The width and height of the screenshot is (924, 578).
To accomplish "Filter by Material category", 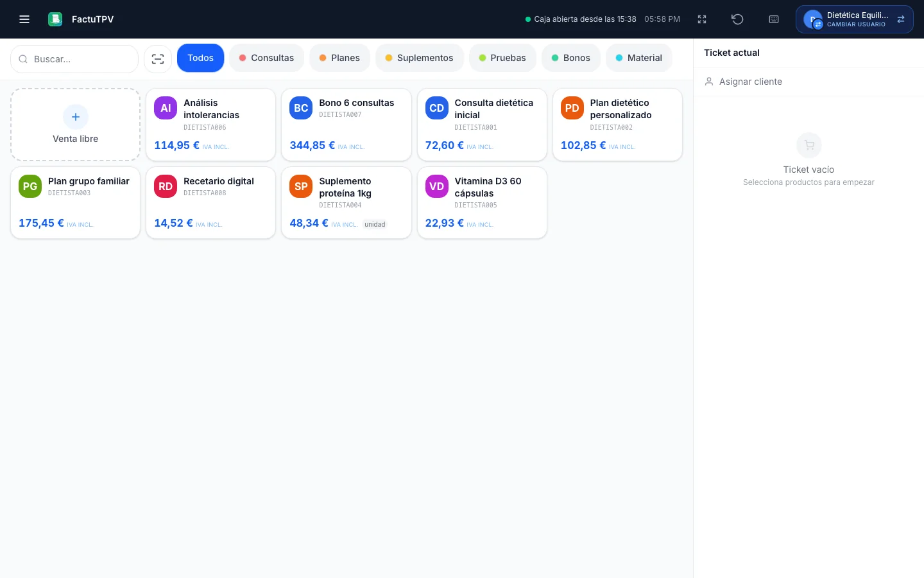I will coord(638,58).
